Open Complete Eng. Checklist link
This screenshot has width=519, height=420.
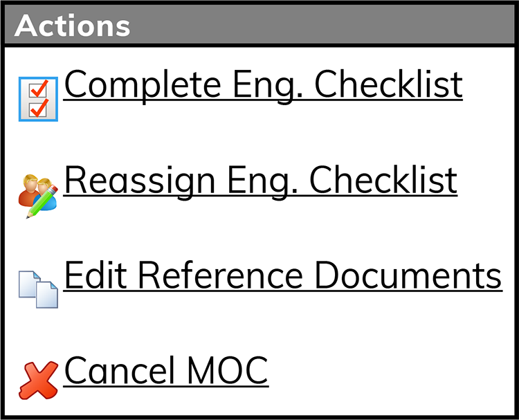click(263, 85)
